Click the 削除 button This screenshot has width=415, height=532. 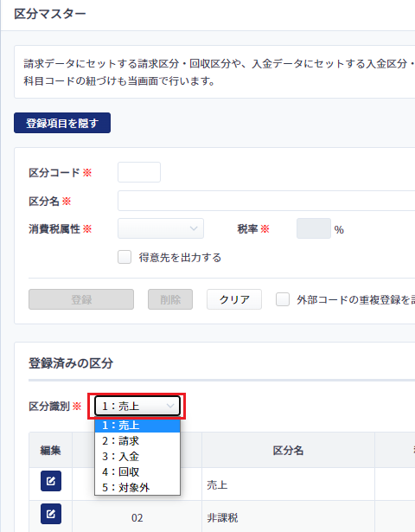pyautogui.click(x=170, y=299)
